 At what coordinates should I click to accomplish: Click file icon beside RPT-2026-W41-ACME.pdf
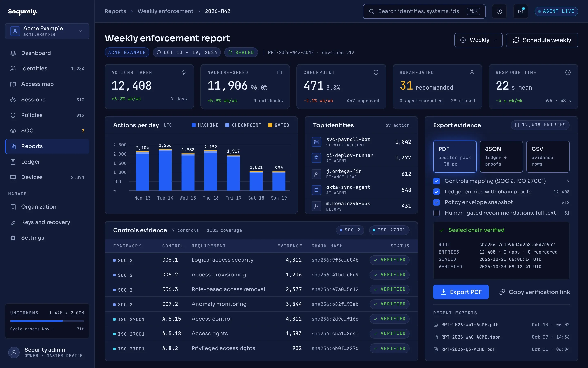tap(436, 325)
